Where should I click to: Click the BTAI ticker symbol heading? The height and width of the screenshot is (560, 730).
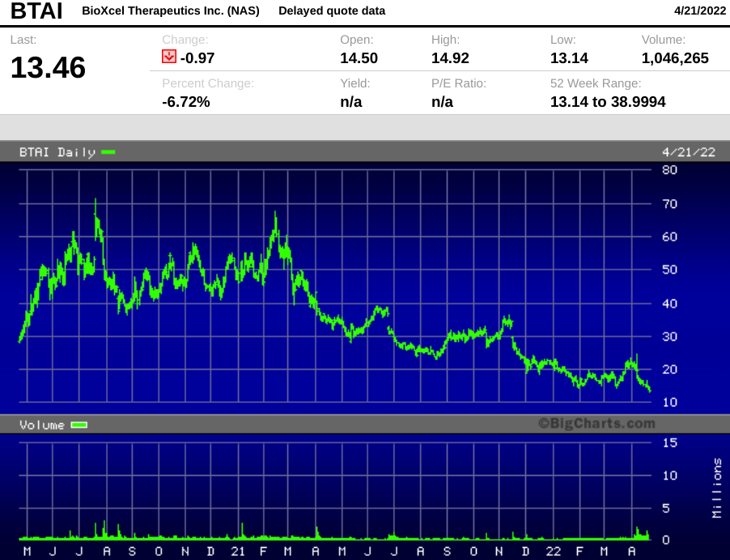click(36, 11)
